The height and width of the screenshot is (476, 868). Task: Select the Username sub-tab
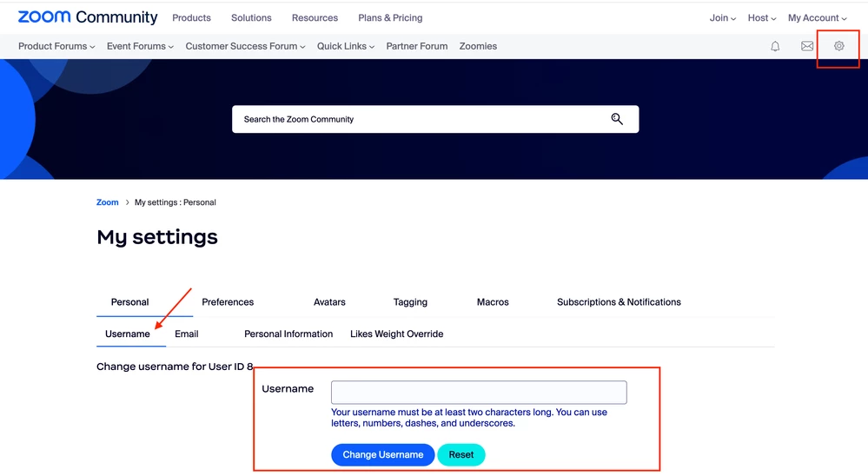tap(128, 334)
